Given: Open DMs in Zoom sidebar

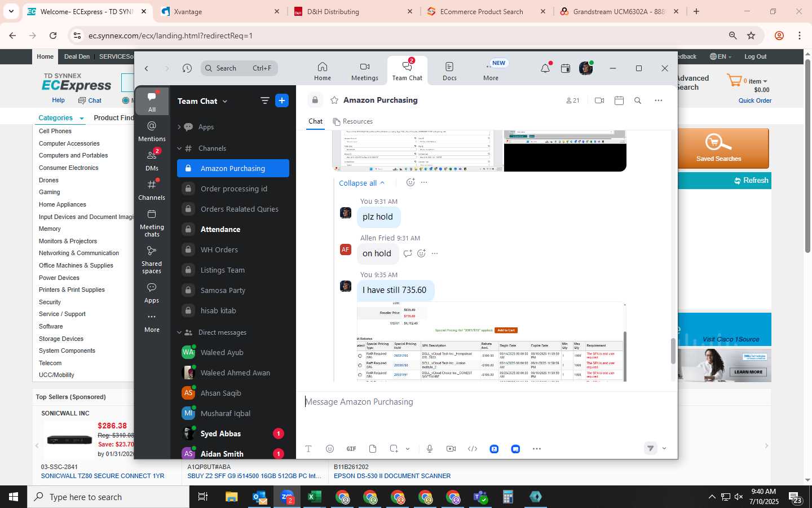Looking at the screenshot, I should pyautogui.click(x=152, y=160).
